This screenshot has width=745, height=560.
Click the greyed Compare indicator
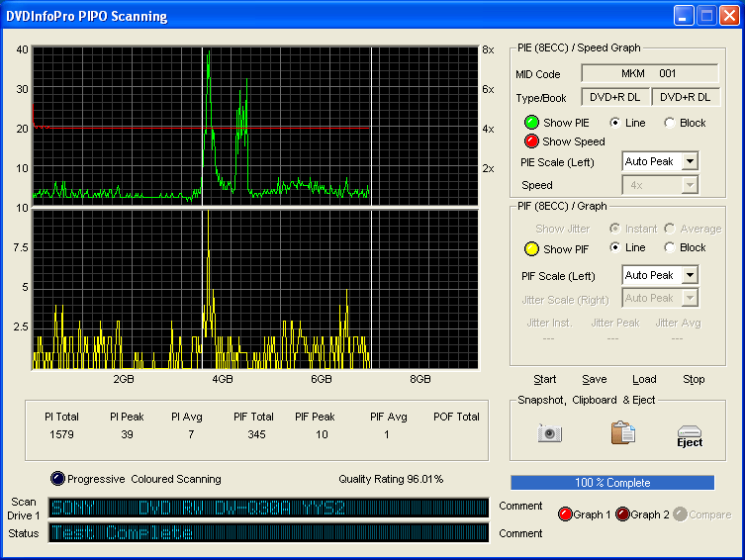(x=681, y=514)
